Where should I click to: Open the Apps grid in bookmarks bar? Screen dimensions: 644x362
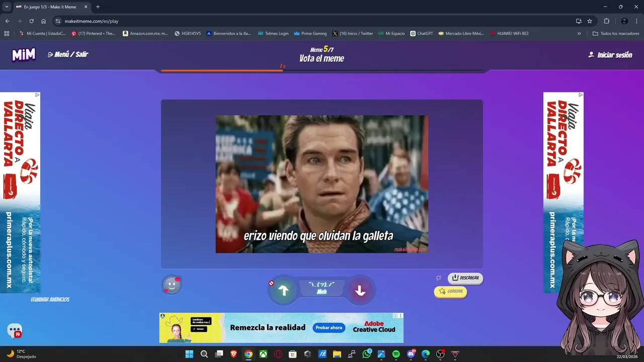[7, 34]
